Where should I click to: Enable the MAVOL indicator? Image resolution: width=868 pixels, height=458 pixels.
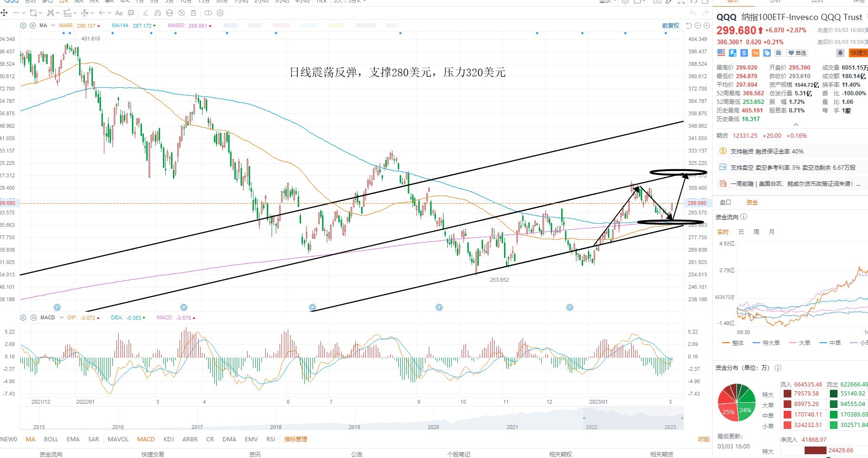118,439
